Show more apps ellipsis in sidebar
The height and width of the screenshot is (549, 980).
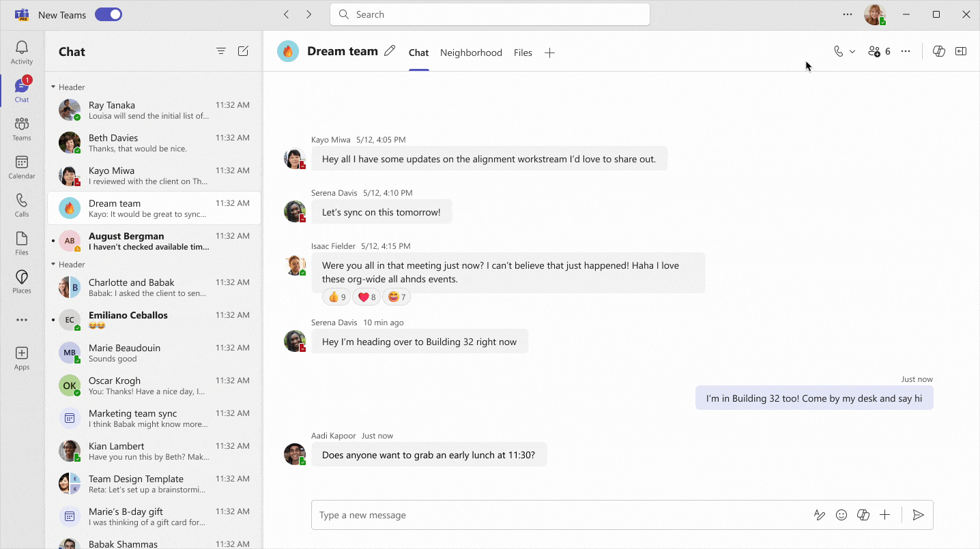[22, 320]
